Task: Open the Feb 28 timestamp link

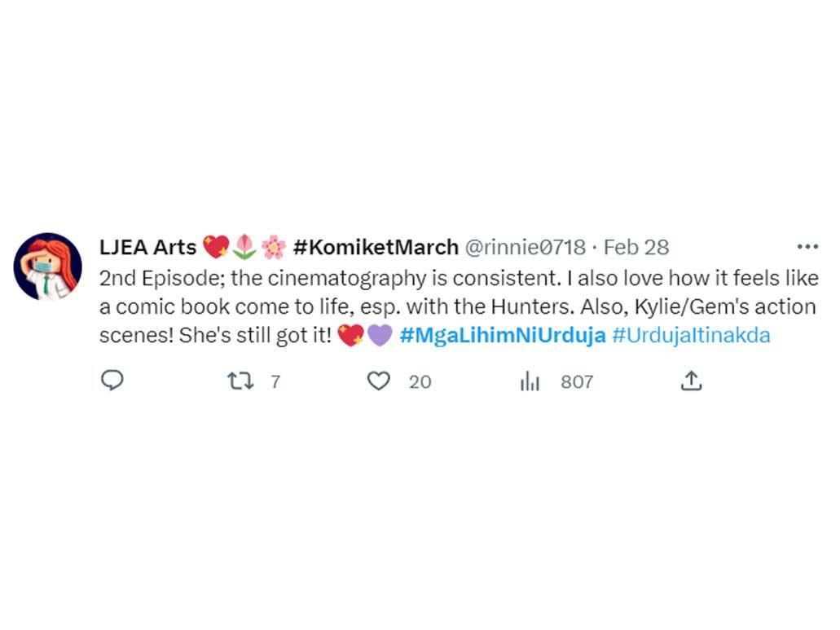Action: point(635,247)
